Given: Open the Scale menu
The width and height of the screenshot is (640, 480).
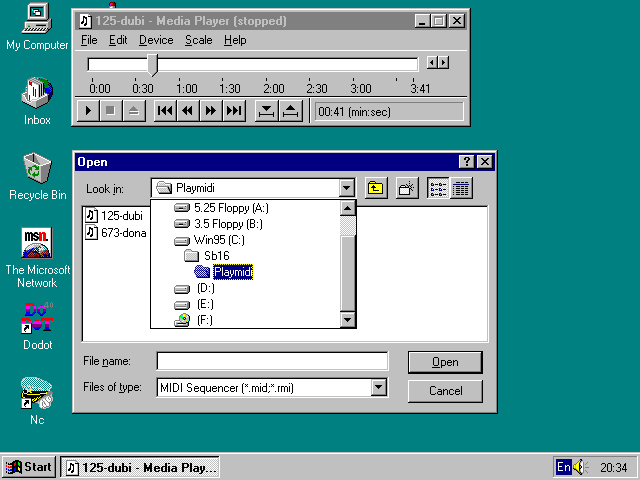Looking at the screenshot, I should [x=199, y=40].
